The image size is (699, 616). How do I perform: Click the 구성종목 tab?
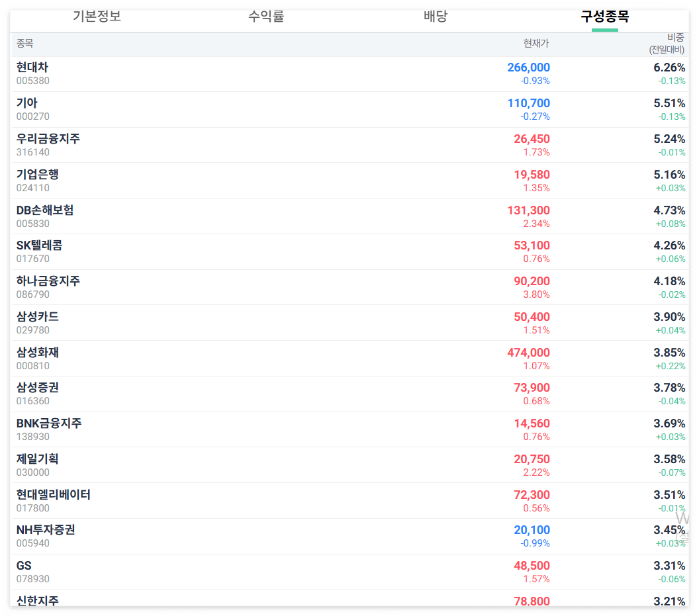[x=605, y=17]
